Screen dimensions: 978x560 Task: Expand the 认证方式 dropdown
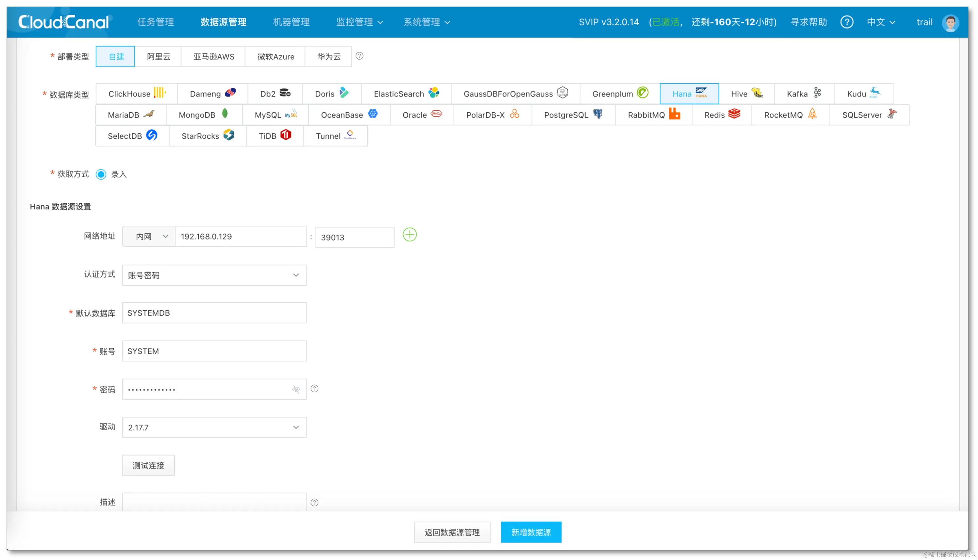[x=214, y=275]
